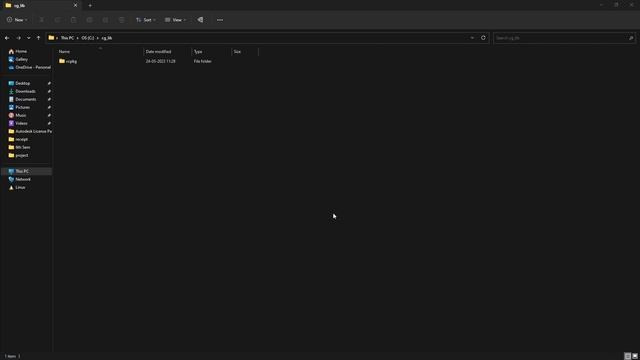Click OS (C:) in the address bar
Image resolution: width=640 pixels, height=360 pixels.
tap(87, 38)
